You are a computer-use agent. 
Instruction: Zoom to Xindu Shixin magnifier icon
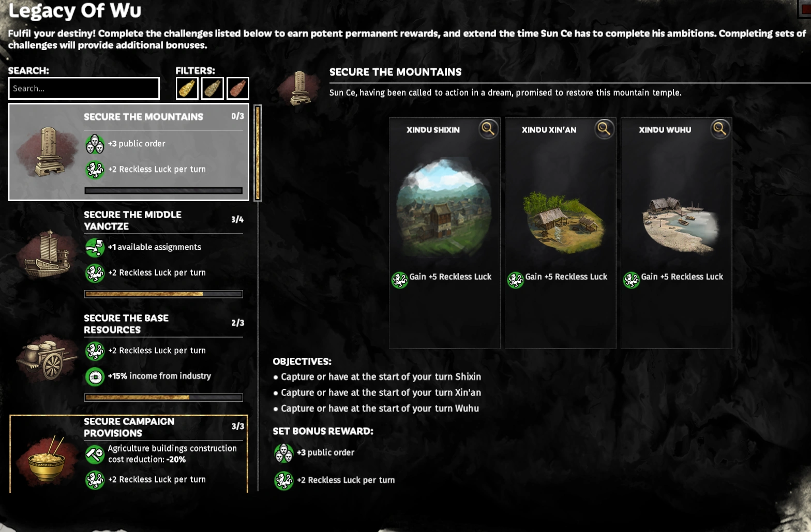click(488, 128)
